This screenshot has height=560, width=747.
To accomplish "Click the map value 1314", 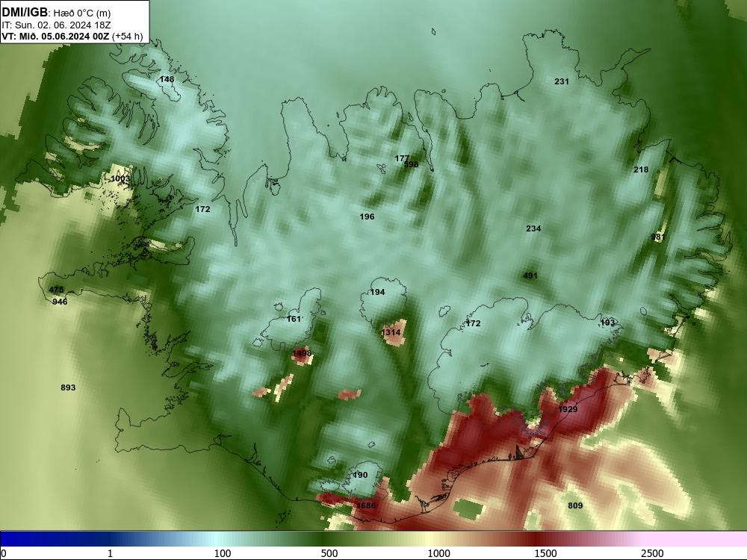I will click(391, 332).
